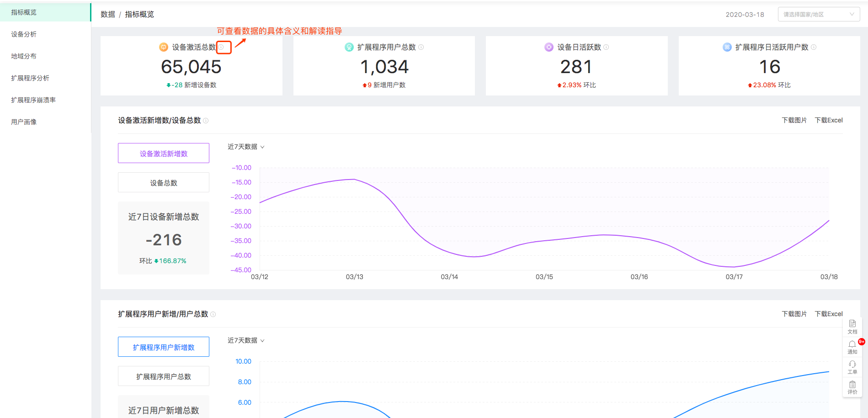
Task: Open info tooltip next to 设备激活总数
Action: coord(221,47)
